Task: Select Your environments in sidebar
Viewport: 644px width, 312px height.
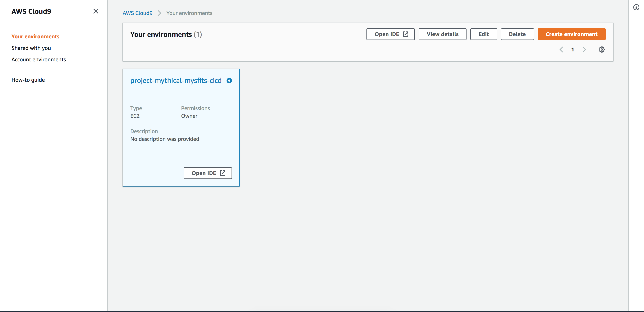Action: point(35,36)
